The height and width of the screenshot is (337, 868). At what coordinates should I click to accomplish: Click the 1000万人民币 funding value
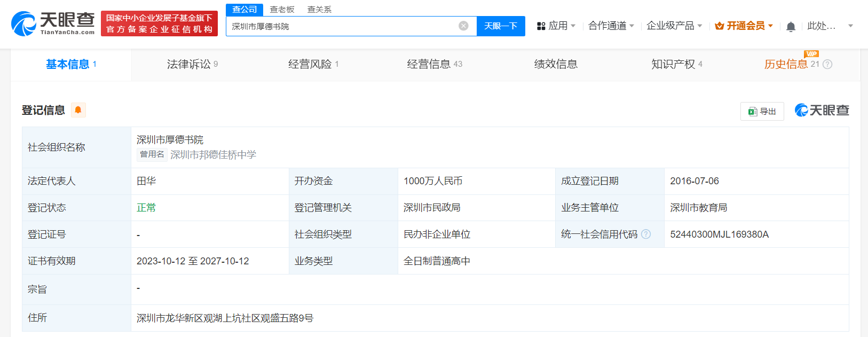click(x=433, y=181)
